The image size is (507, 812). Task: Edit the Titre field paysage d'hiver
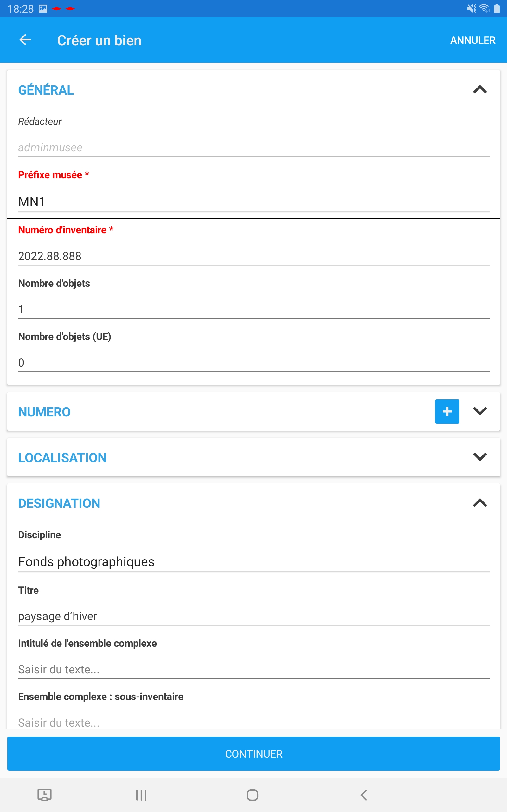tap(253, 616)
